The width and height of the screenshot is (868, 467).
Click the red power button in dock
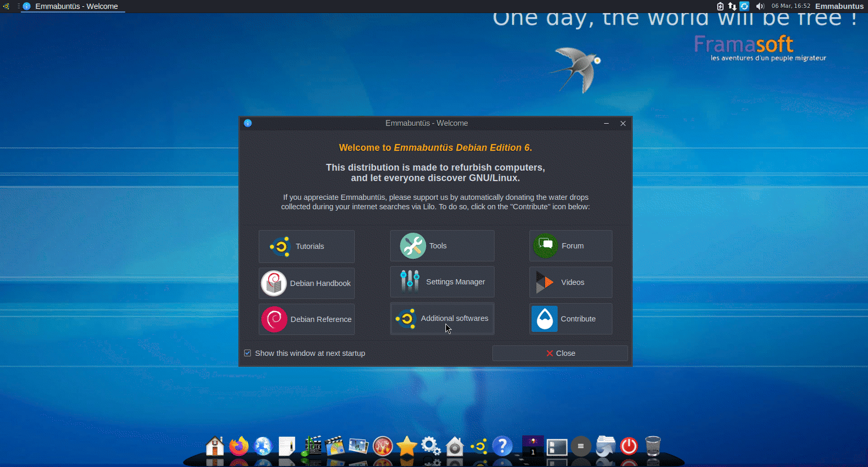(x=629, y=446)
